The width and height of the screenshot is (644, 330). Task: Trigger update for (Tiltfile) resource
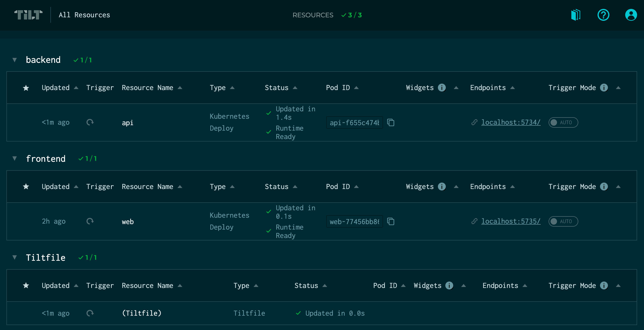click(x=90, y=313)
